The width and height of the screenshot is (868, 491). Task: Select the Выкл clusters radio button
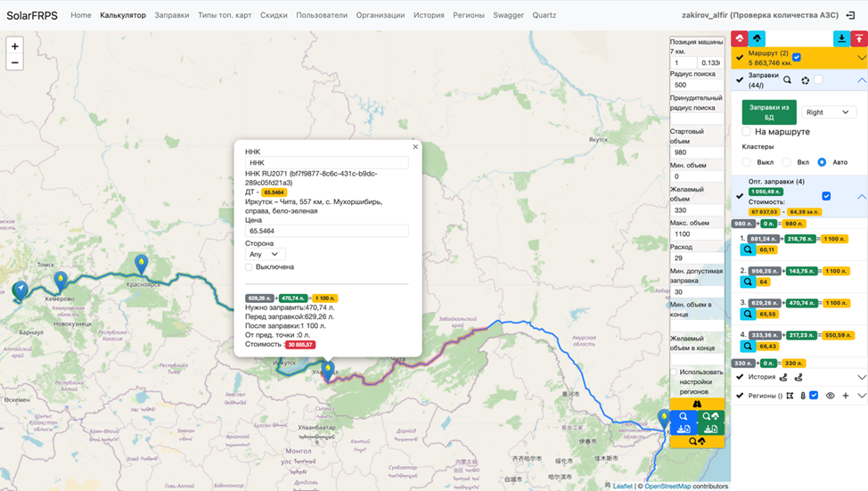click(746, 162)
